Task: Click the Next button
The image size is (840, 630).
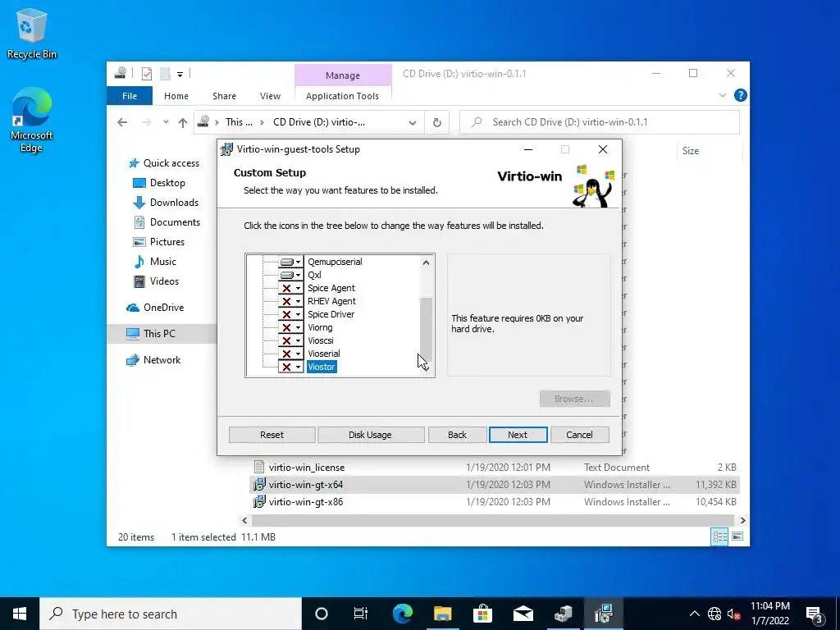Action: (518, 435)
